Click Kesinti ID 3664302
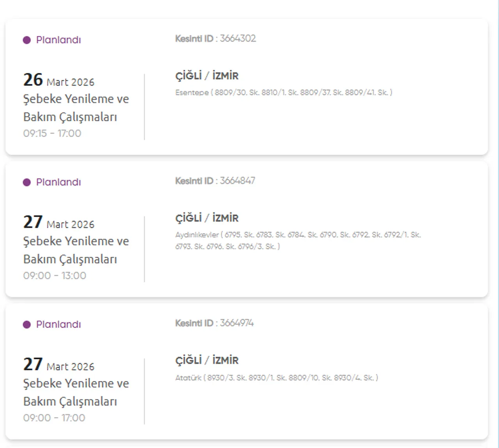 (x=216, y=39)
